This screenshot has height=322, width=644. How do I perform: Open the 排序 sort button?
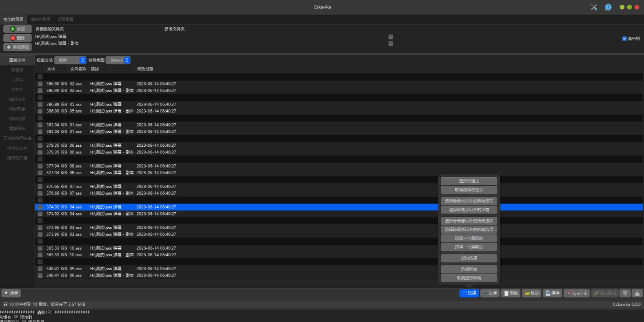[x=490, y=293]
